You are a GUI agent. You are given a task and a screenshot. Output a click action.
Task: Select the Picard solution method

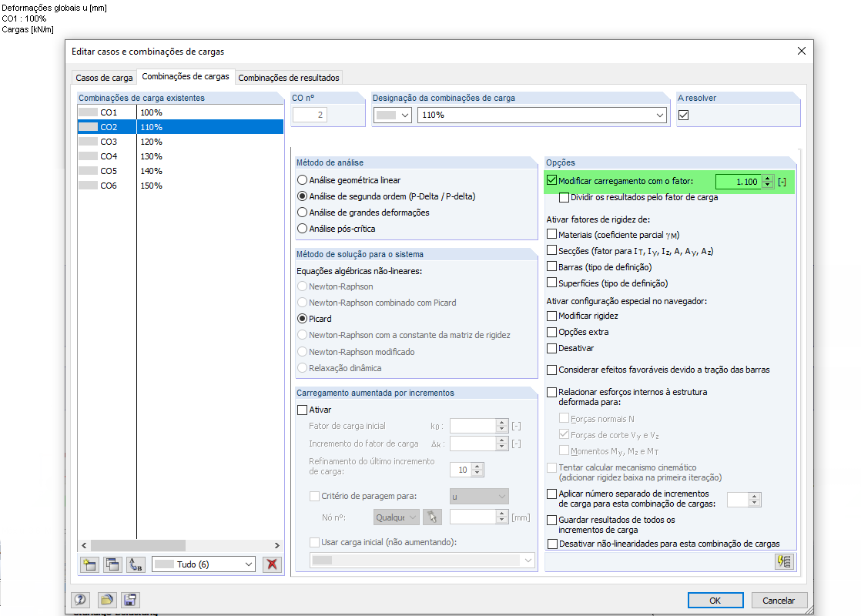[302, 319]
